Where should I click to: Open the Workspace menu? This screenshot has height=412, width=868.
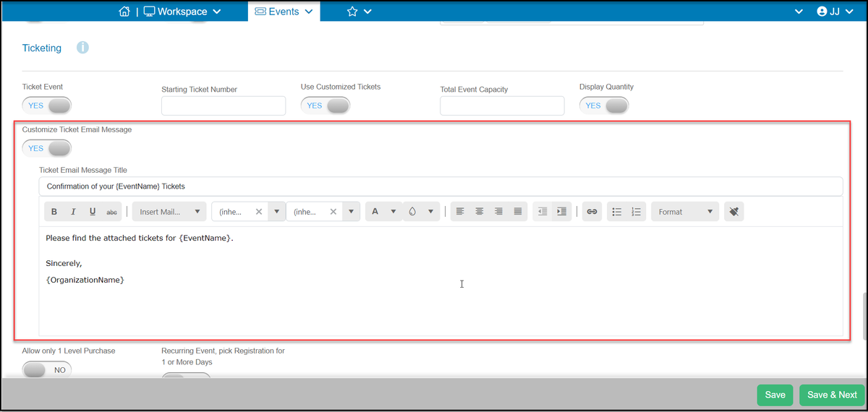(x=182, y=11)
